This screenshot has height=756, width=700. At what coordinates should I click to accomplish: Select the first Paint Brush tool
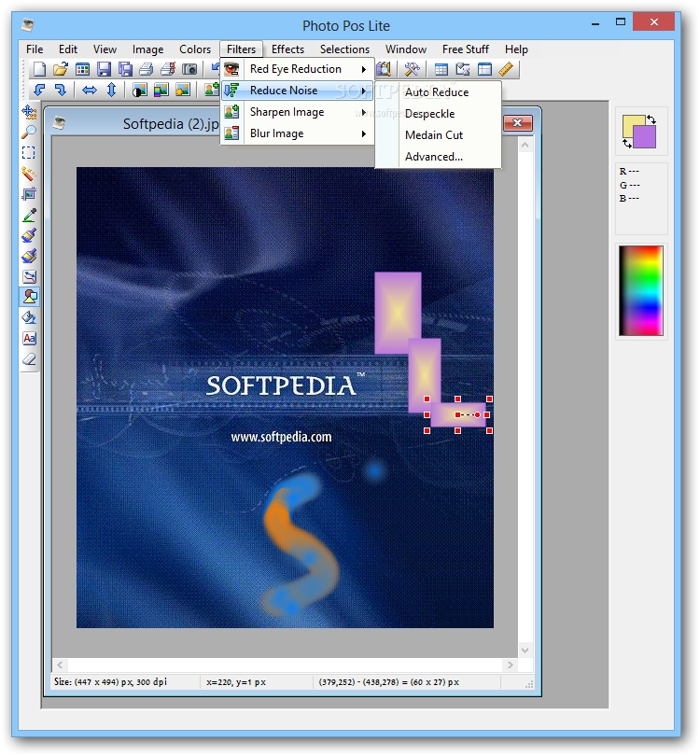click(x=30, y=235)
